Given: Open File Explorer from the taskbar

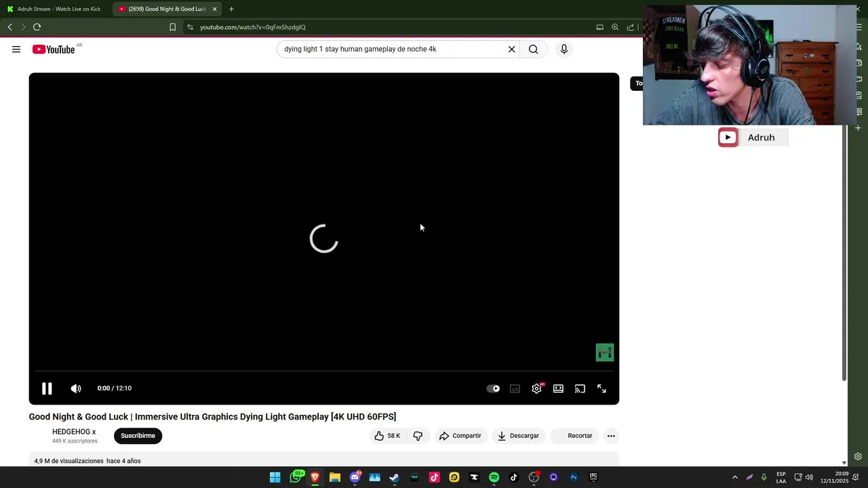Looking at the screenshot, I should tap(335, 477).
